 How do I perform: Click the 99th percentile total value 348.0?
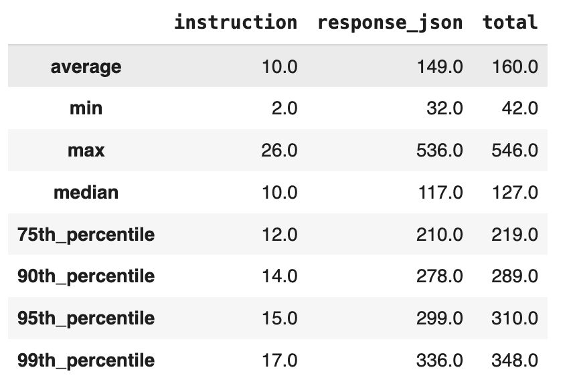[515, 361]
